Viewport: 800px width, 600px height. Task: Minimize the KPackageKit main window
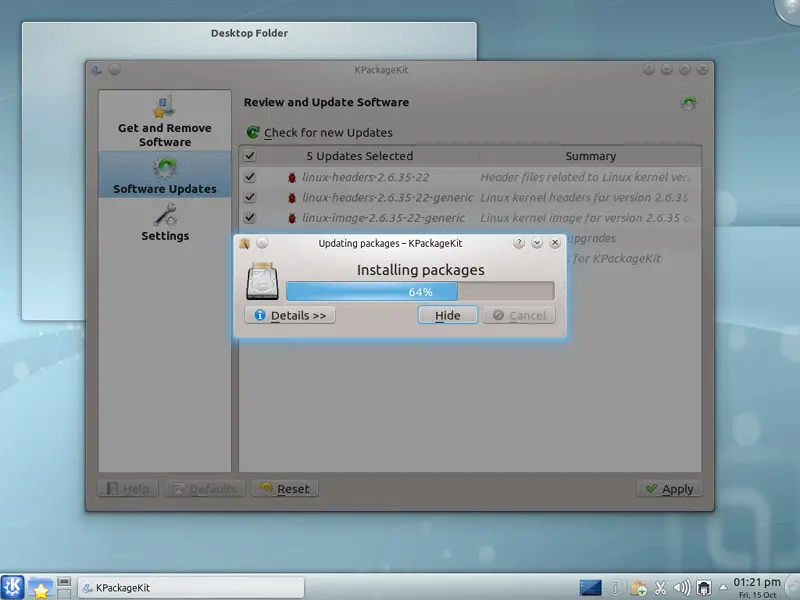point(666,69)
